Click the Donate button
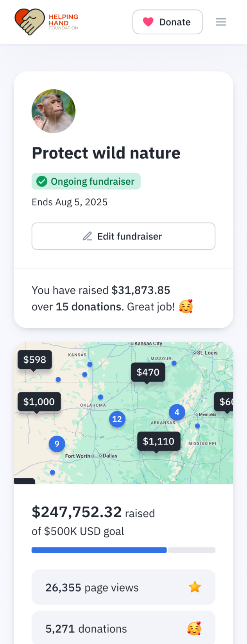Screen dimensions: 247x644 [168, 22]
